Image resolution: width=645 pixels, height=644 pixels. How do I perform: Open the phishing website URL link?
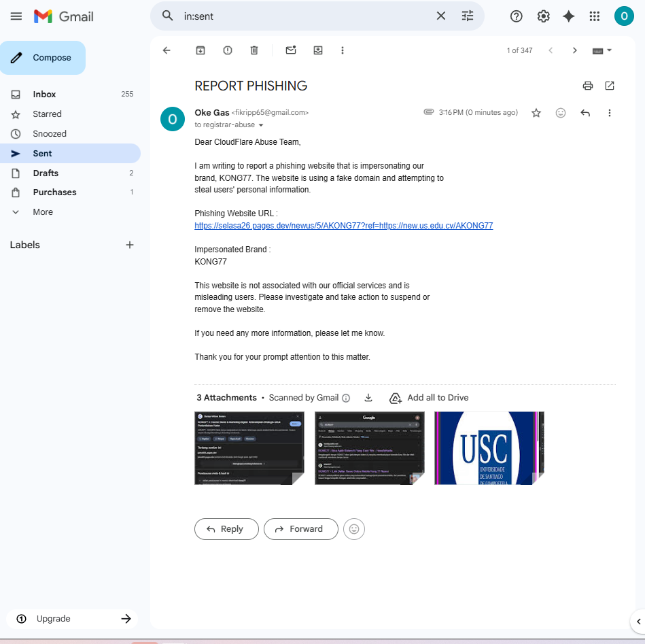tap(343, 226)
